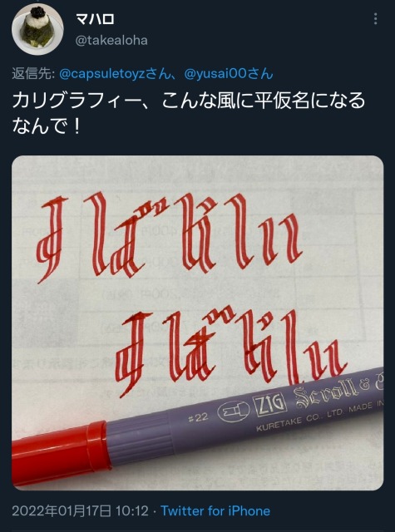Click the upper row of red calligraphy

click(x=169, y=236)
